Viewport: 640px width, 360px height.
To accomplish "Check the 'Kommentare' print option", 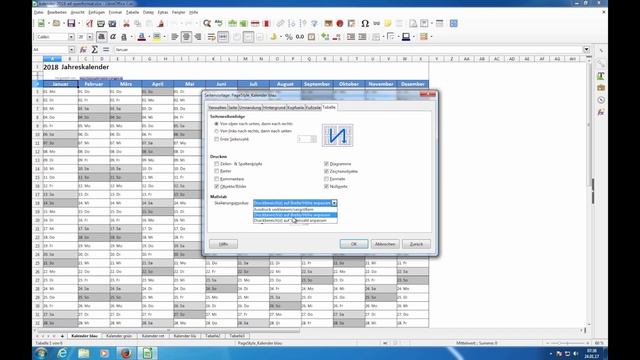I will click(x=217, y=179).
